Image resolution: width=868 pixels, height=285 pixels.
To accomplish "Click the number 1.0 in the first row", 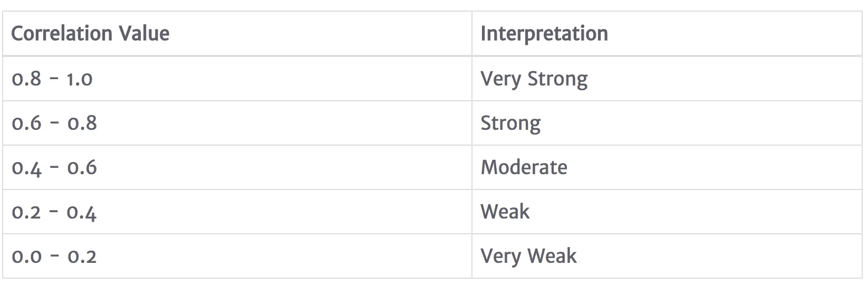I will click(80, 79).
